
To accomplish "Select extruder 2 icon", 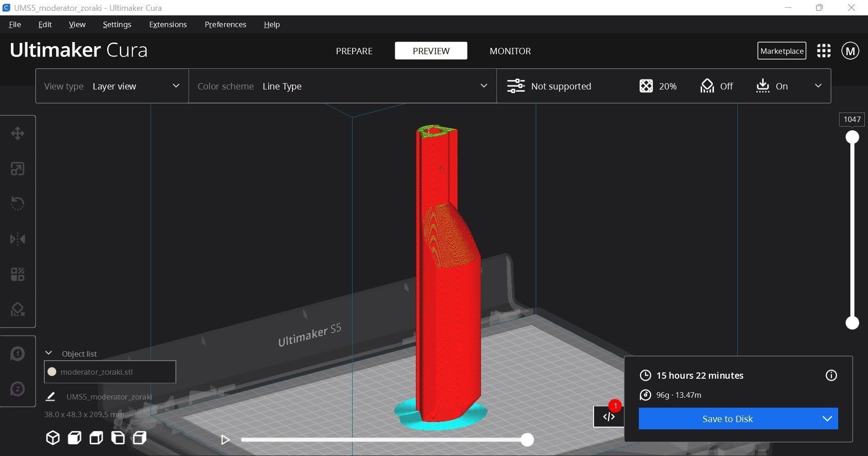I will tap(18, 389).
